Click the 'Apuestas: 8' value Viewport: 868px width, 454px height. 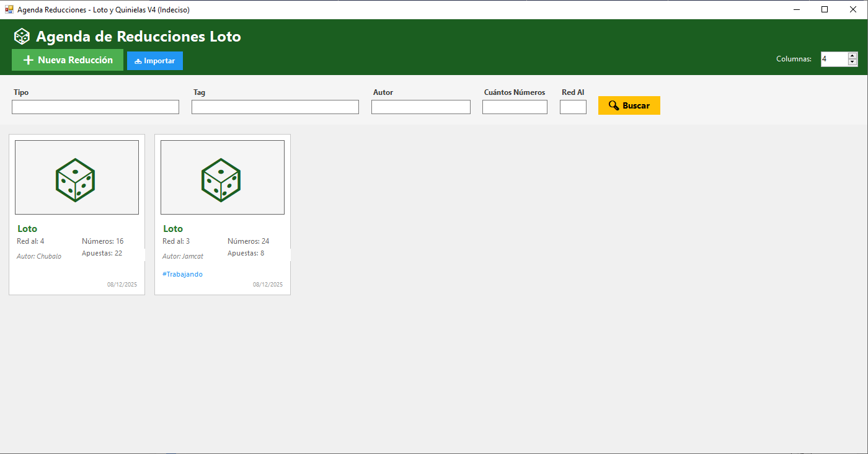[246, 253]
